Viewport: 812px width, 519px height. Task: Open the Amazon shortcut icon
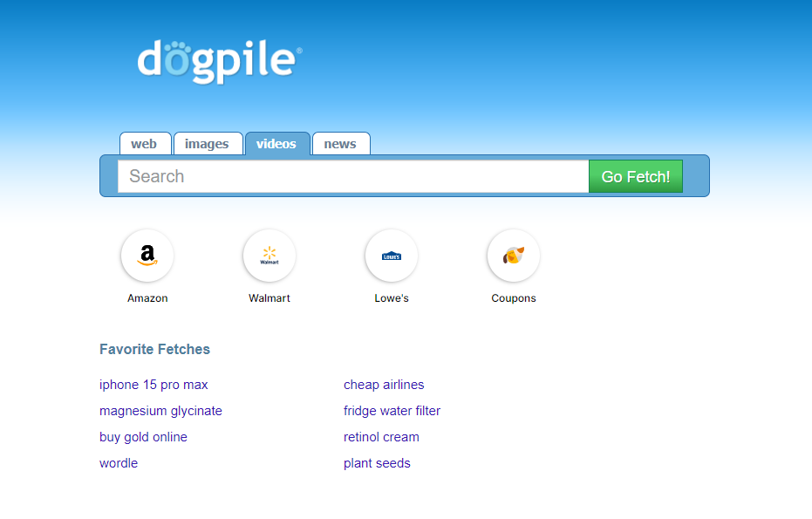147,256
